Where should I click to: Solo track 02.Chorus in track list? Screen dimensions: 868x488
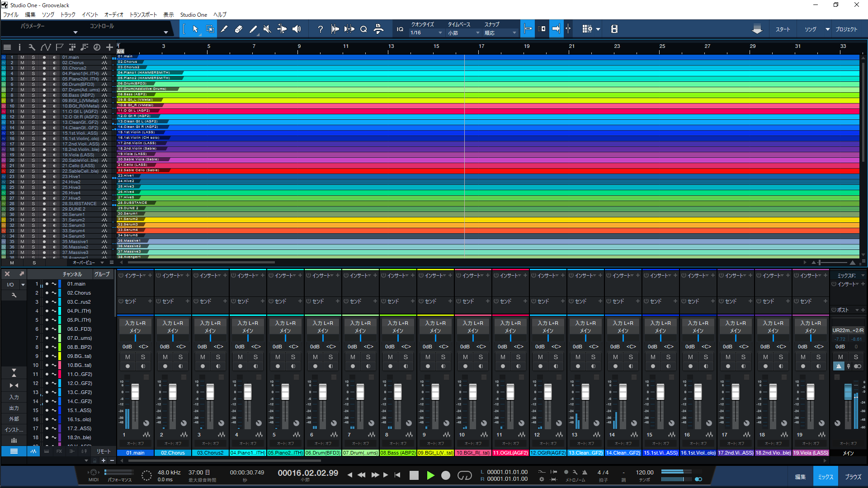(33, 63)
